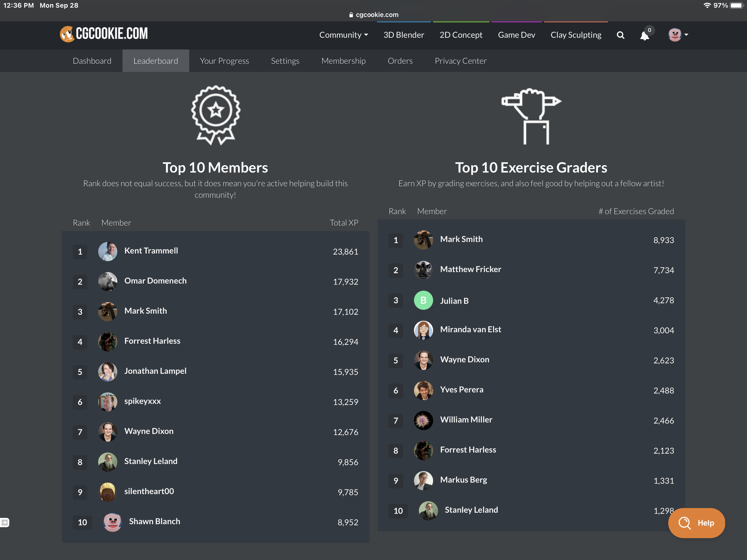
Task: Click the fist holding pencil icon
Action: click(x=531, y=116)
